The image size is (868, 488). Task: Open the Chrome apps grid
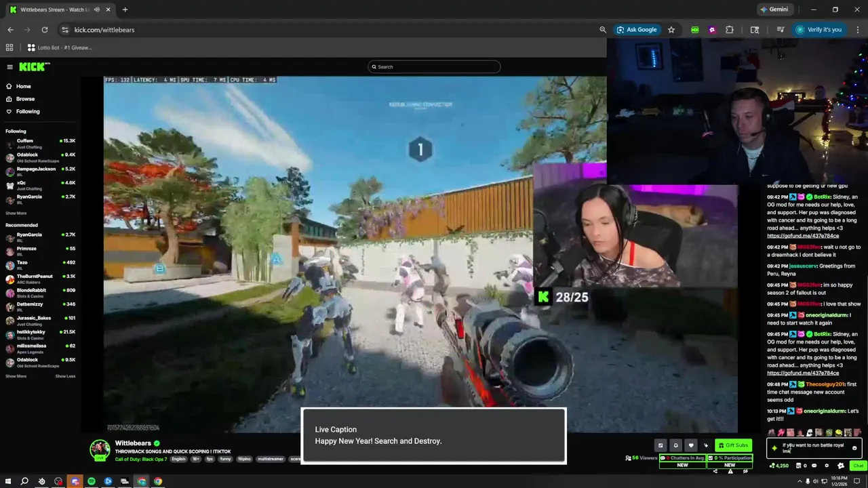(x=9, y=47)
